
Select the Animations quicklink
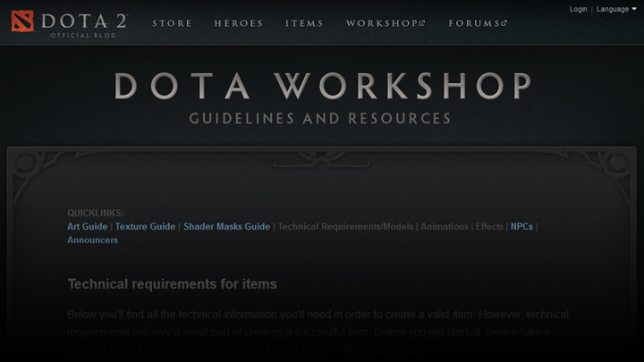[445, 226]
